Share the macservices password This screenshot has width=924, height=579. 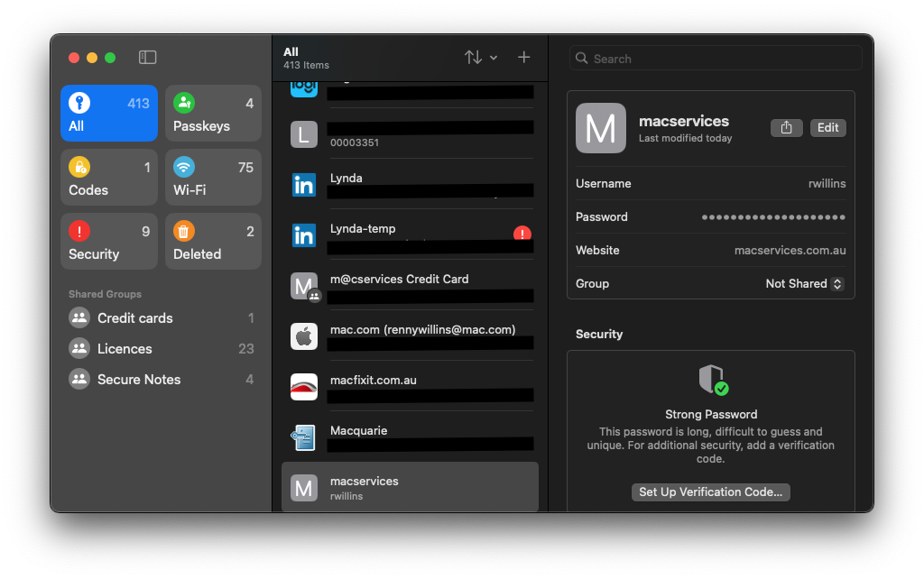tap(787, 128)
